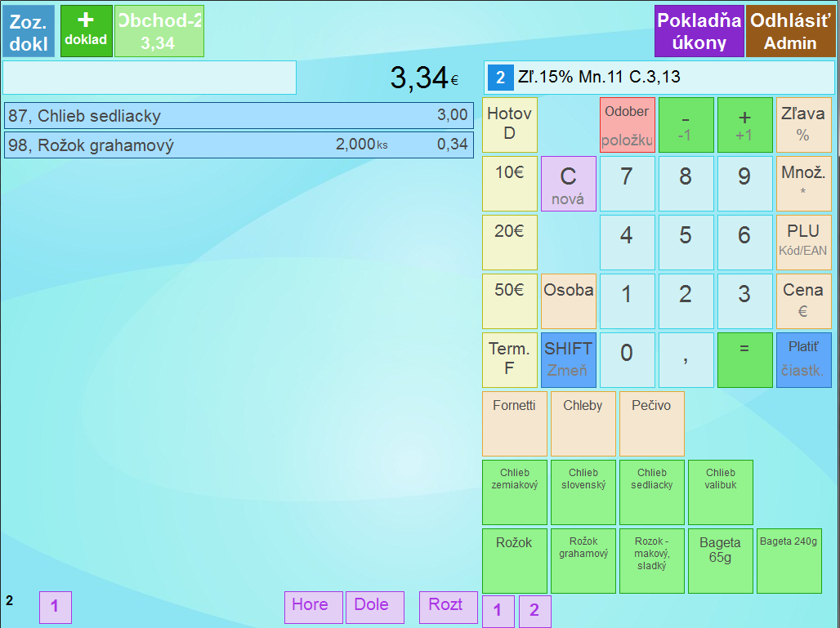Select the Fornetti product category
The height and width of the screenshot is (628, 840).
[x=514, y=423]
